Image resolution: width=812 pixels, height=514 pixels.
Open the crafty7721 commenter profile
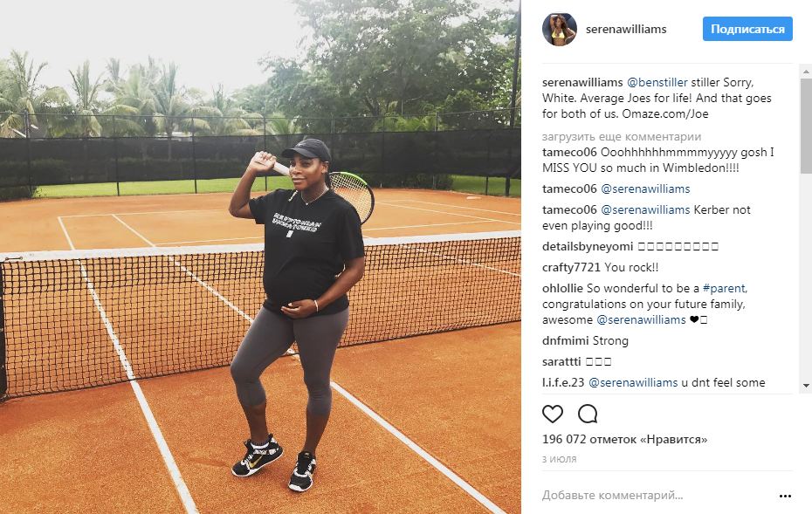[571, 268]
